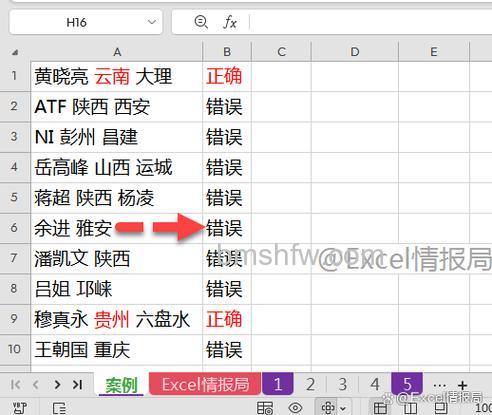Click cell containing 潘凯文 陕西
The width and height of the screenshot is (492, 415).
coord(117,258)
